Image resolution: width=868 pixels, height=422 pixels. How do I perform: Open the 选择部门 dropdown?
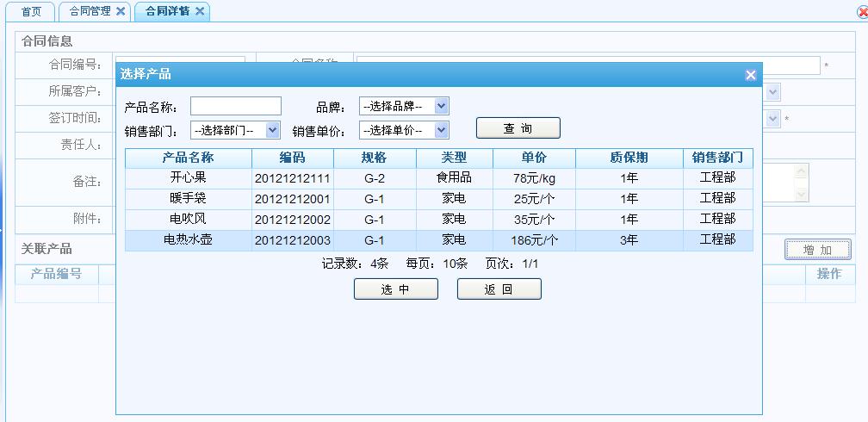coord(235,130)
